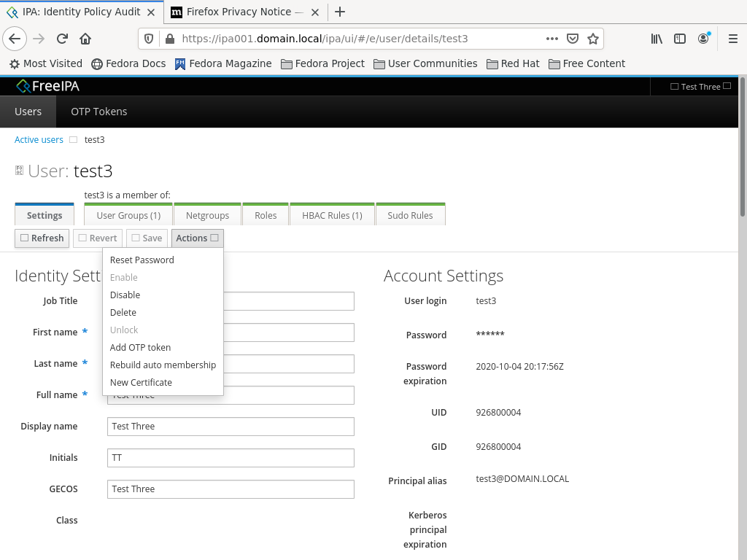Viewport: 747px width, 560px height.
Task: Follow the Active users breadcrumb link
Action: pos(39,139)
